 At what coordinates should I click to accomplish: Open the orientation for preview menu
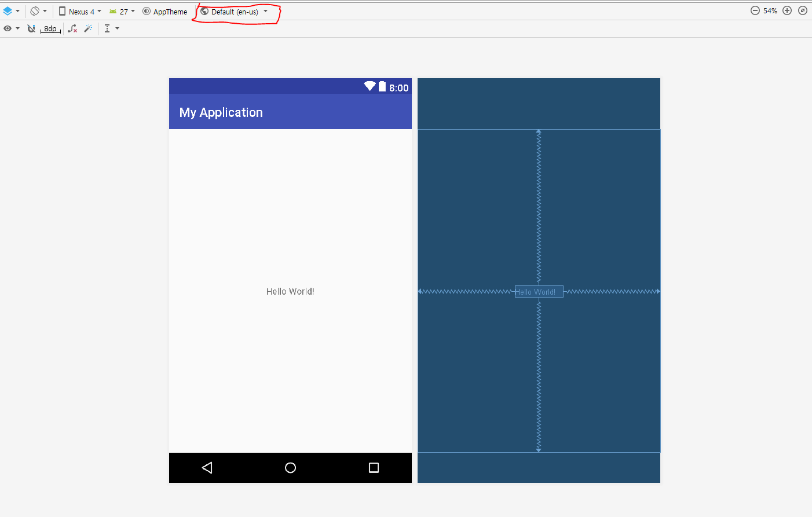pyautogui.click(x=38, y=11)
